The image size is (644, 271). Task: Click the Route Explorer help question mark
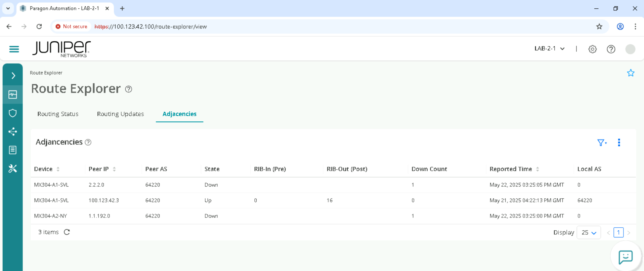(128, 89)
